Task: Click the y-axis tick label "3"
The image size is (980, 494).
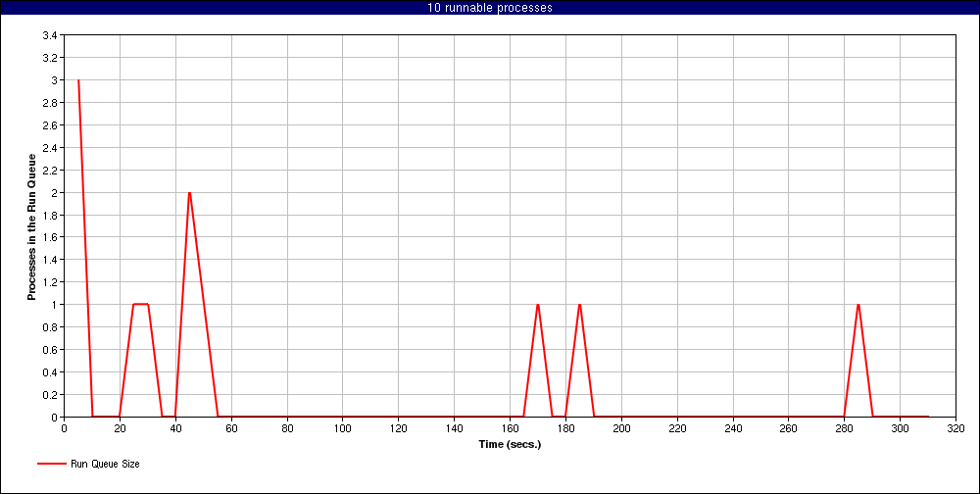Action: click(x=55, y=80)
